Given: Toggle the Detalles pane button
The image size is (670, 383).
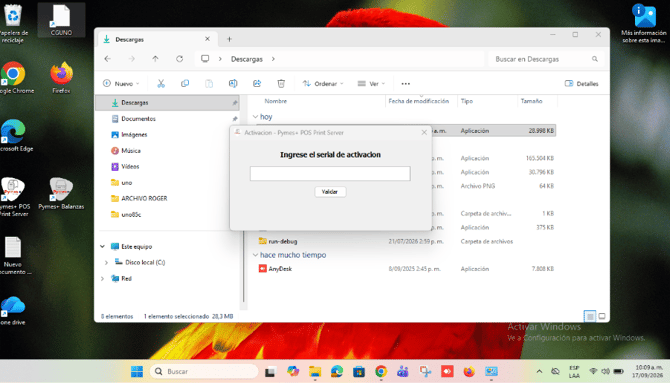Looking at the screenshot, I should coord(582,84).
